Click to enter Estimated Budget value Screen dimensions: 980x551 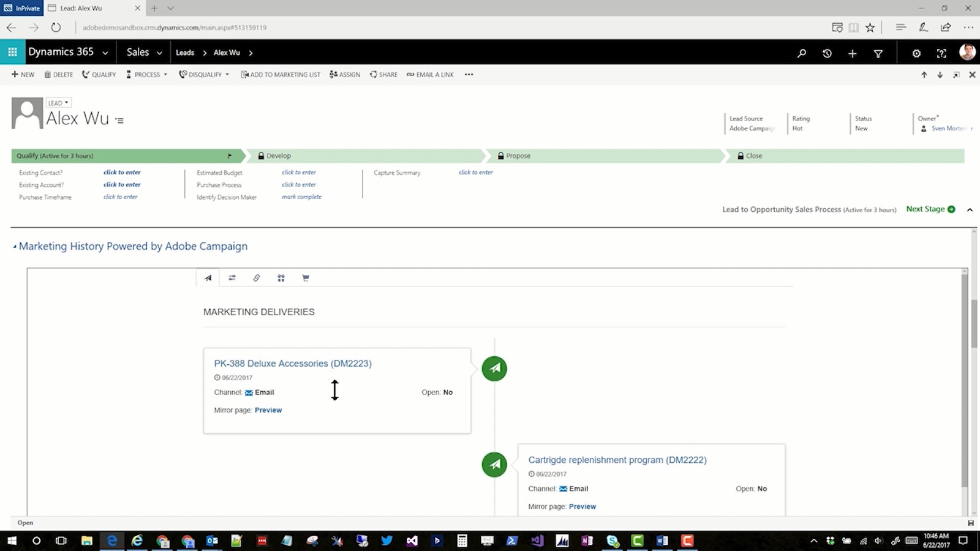coord(299,173)
